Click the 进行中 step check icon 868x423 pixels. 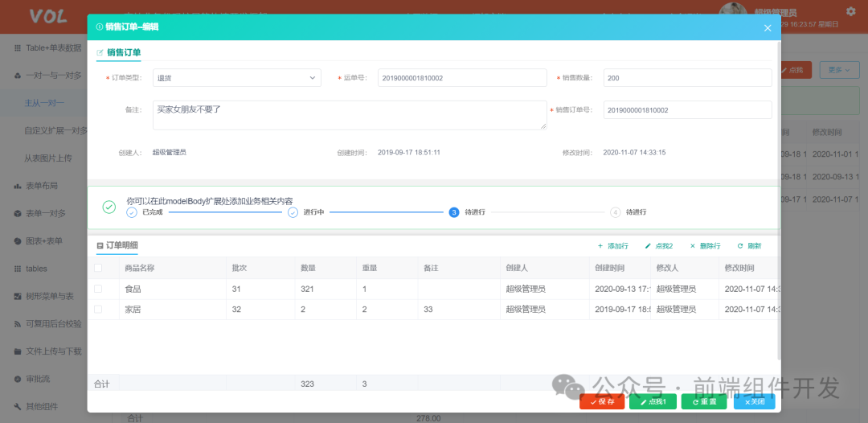(x=293, y=212)
